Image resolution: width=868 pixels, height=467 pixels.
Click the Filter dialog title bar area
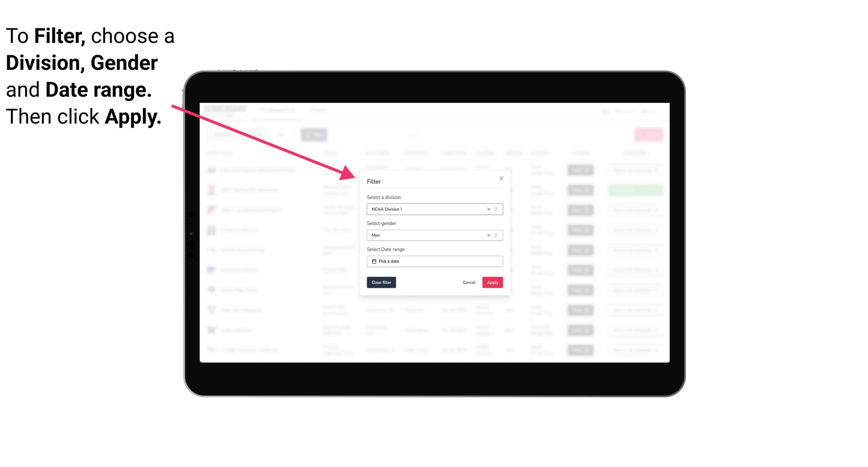click(x=434, y=181)
